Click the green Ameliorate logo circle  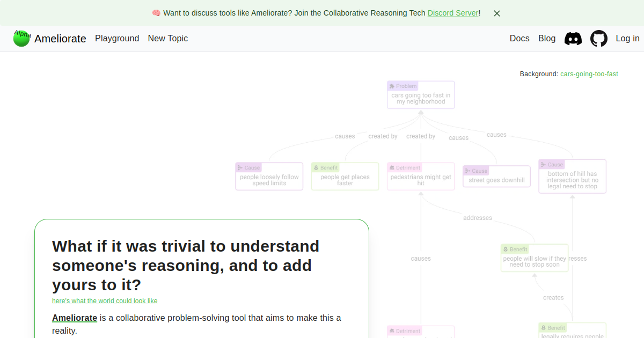pos(21,39)
